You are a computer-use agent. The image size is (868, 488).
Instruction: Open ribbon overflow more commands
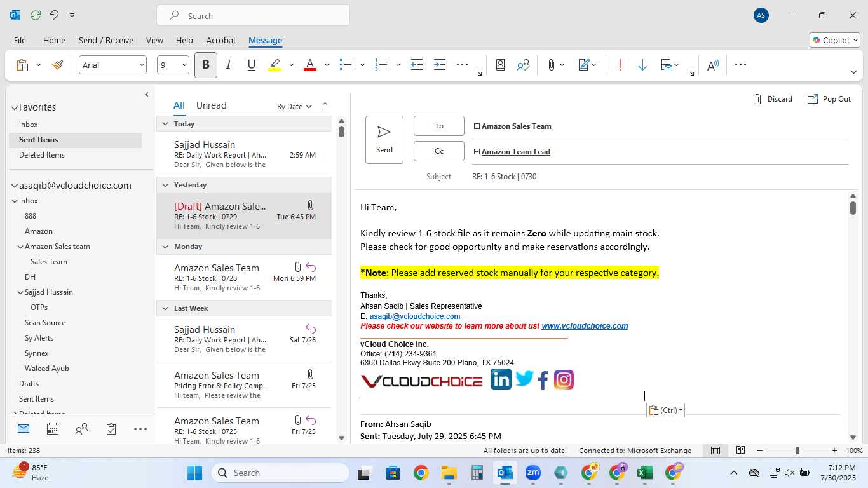pos(740,64)
